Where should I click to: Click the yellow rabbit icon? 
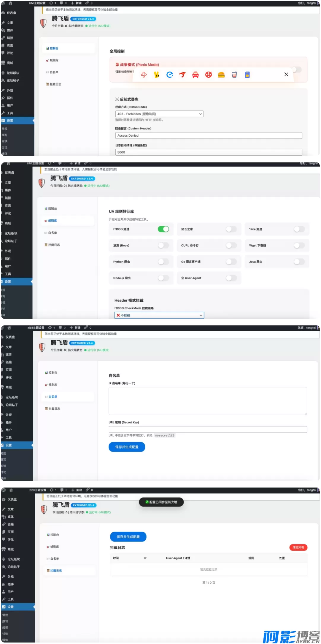(x=157, y=75)
